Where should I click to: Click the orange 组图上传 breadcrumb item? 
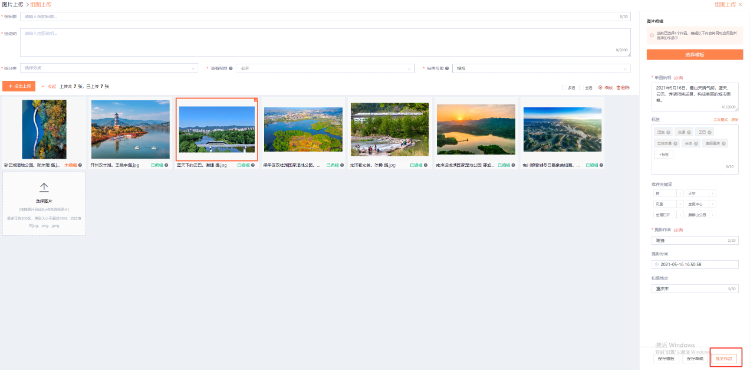(41, 4)
